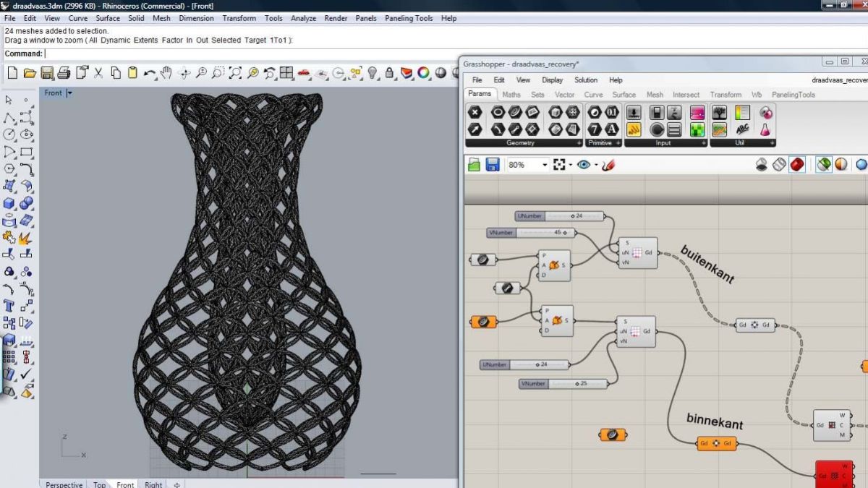Expand Primitive panel plus button
Viewport: 868px width, 488px height.
pyautogui.click(x=617, y=143)
